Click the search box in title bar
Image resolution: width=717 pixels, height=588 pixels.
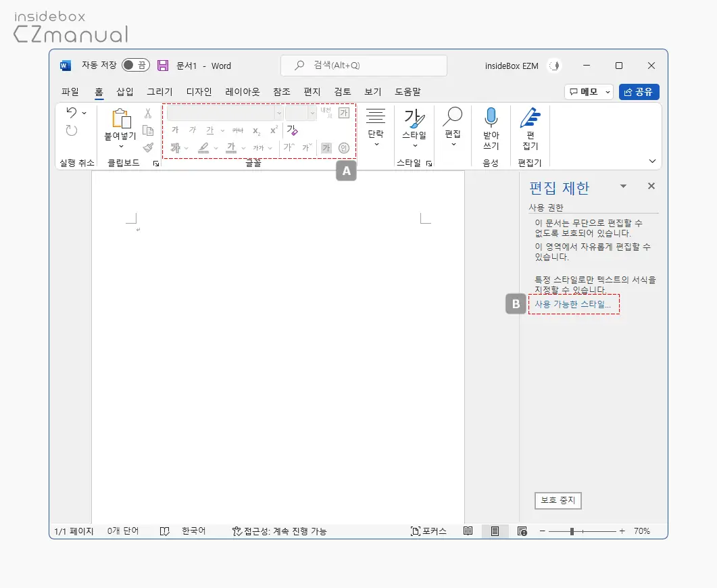click(364, 66)
